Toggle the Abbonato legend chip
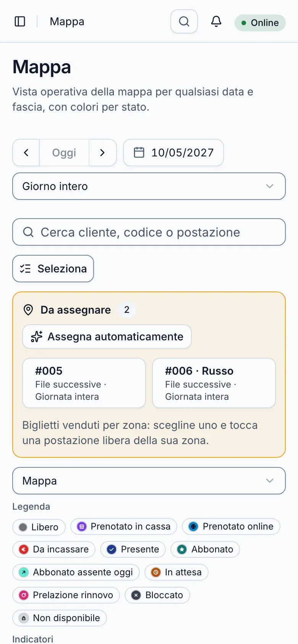The image size is (298, 644). point(205,549)
